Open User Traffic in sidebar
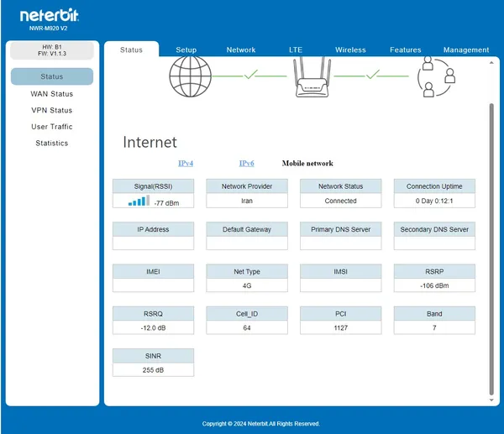The image size is (504, 434). pos(52,127)
